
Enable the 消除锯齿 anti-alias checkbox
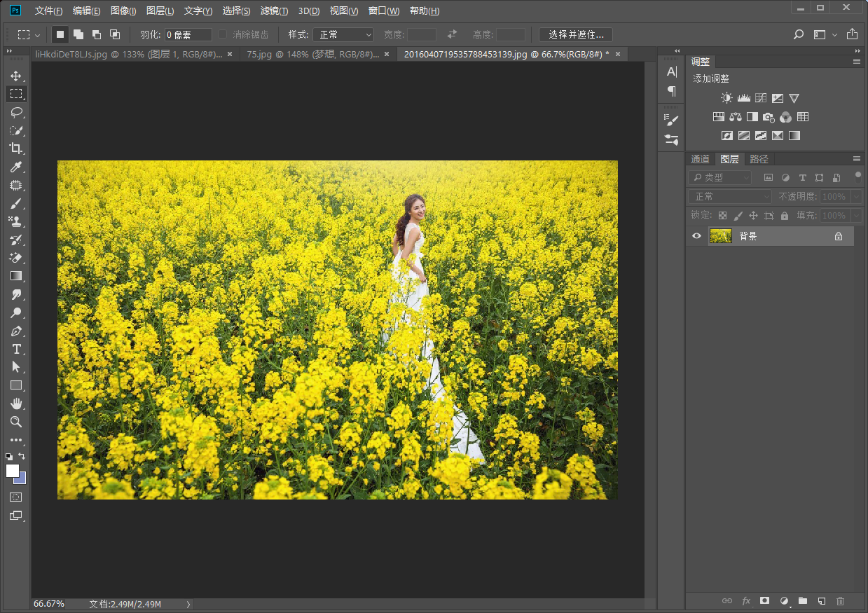[x=223, y=34]
